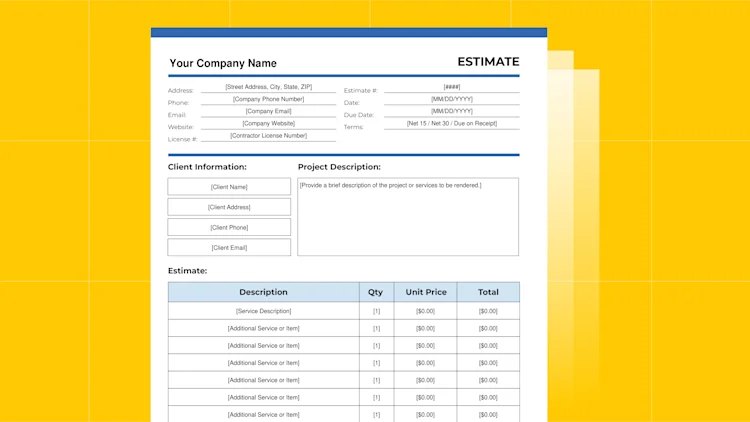Click the Street Address field
Image resolution: width=750 pixels, height=422 pixels.
(268, 87)
